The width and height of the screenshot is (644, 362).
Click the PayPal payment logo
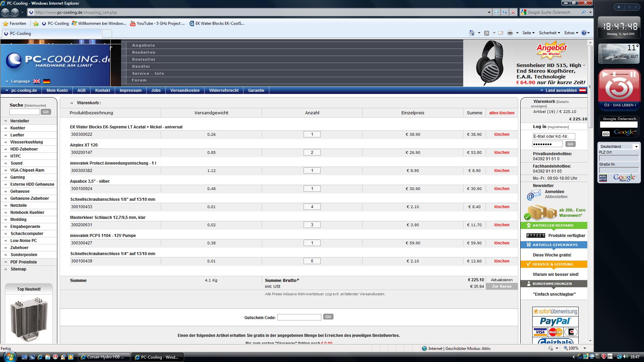pyautogui.click(x=555, y=321)
